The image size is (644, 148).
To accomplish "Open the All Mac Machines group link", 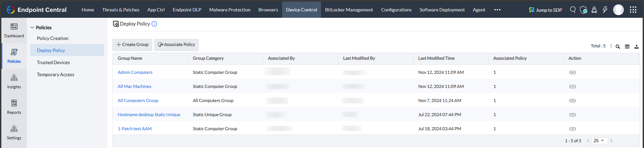I will click(135, 87).
